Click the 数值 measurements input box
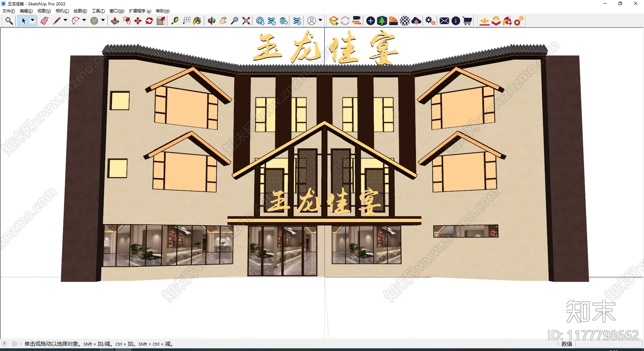This screenshot has height=351, width=644. click(x=608, y=344)
